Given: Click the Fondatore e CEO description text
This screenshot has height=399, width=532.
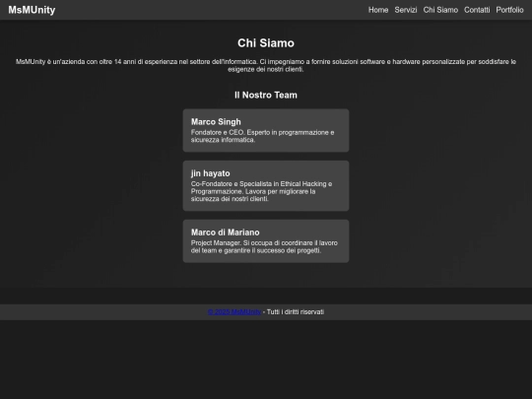Looking at the screenshot, I should pyautogui.click(x=263, y=136).
